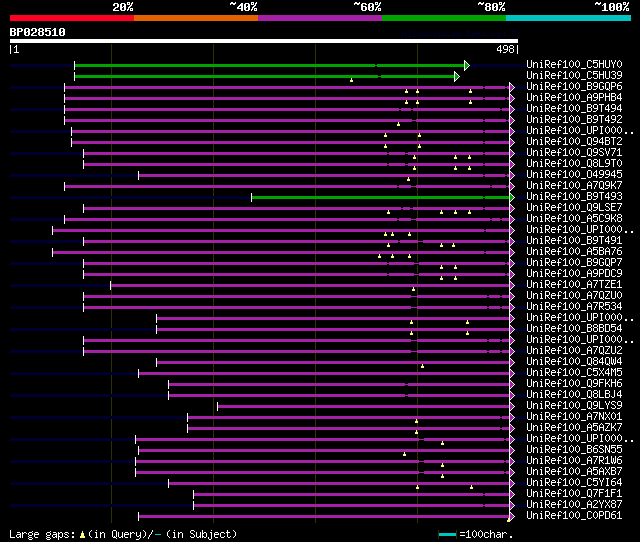This screenshot has width=640, height=542.
Task: Click the yellow gap marker under the C5HU39 bar
Action: click(351, 80)
